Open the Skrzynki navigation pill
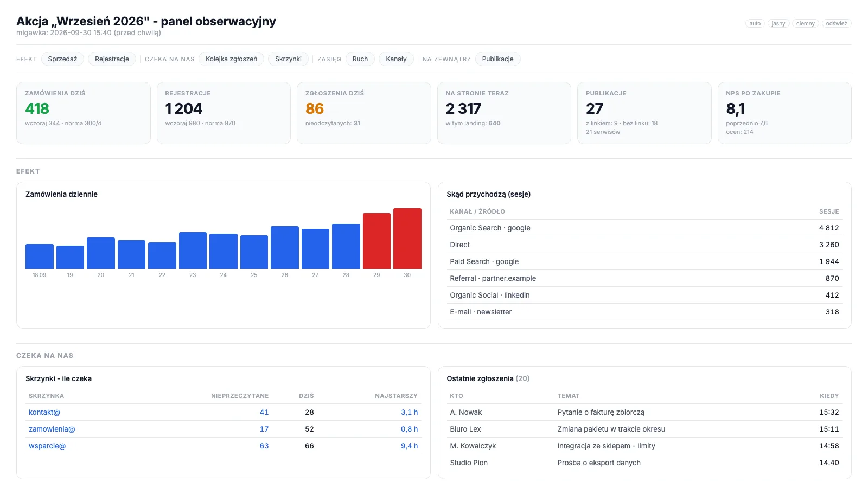Viewport: 868px width, 488px height. pyautogui.click(x=288, y=59)
